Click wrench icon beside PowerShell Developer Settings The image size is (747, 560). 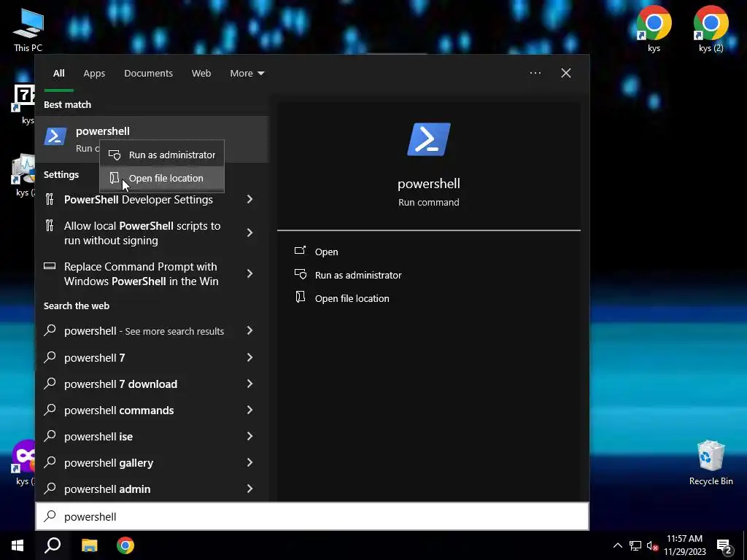coord(50,199)
